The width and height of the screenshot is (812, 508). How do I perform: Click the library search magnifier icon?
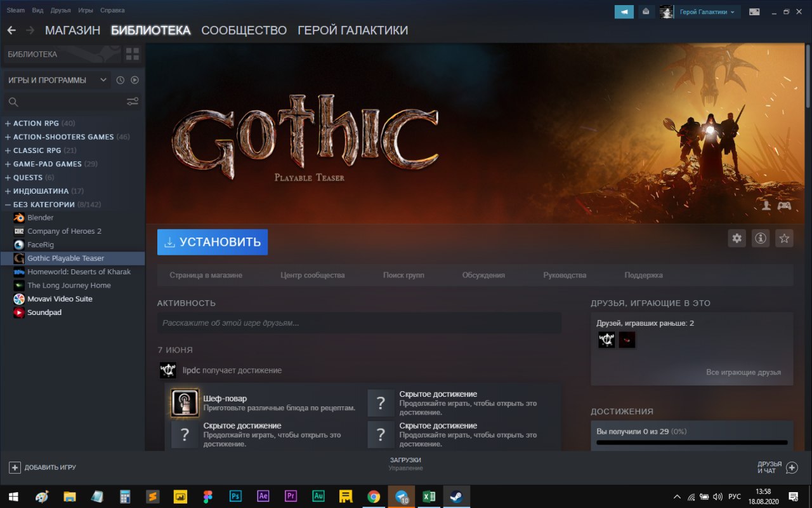(13, 102)
